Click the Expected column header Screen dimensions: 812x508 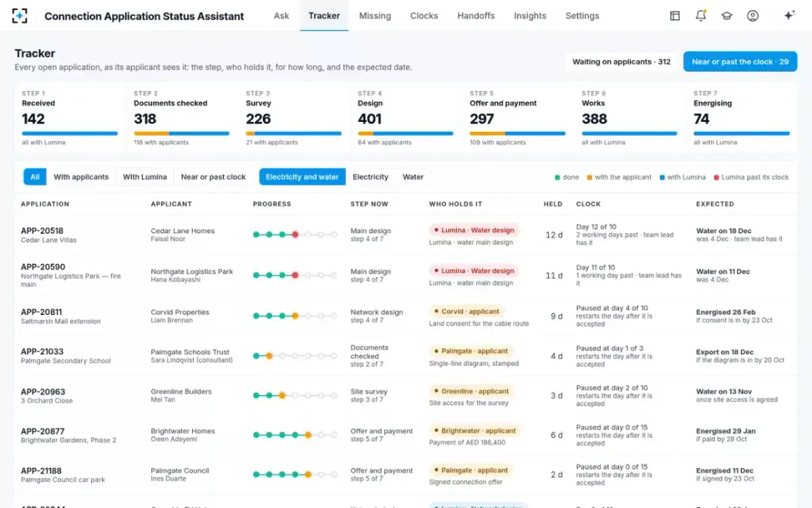[715, 204]
